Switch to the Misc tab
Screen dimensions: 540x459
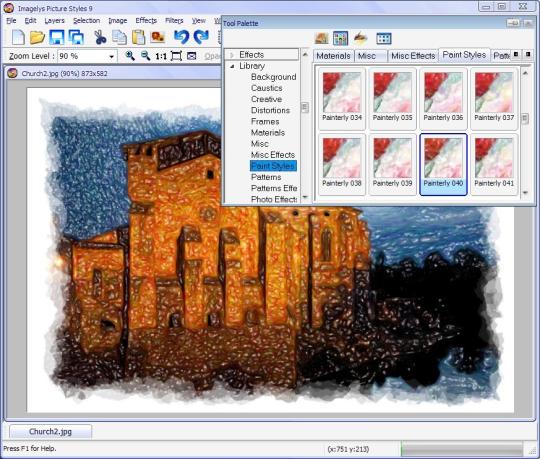pos(371,56)
